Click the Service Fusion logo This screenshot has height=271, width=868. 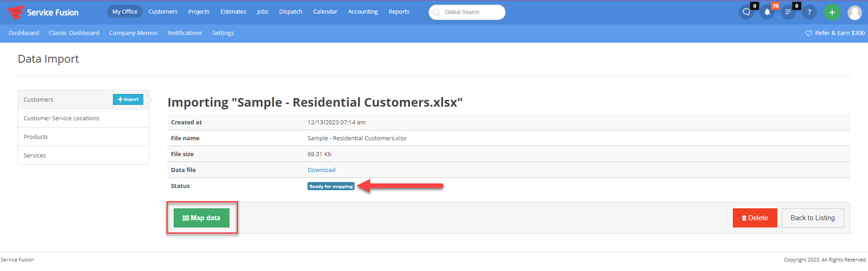(43, 12)
